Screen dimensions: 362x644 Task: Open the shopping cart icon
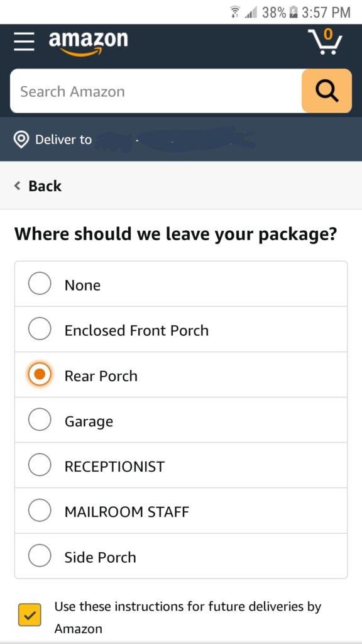click(x=325, y=42)
